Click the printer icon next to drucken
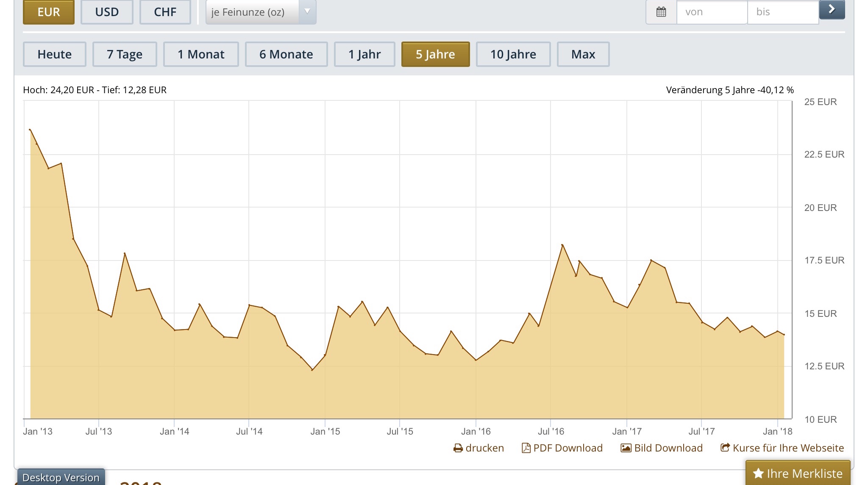 458,448
